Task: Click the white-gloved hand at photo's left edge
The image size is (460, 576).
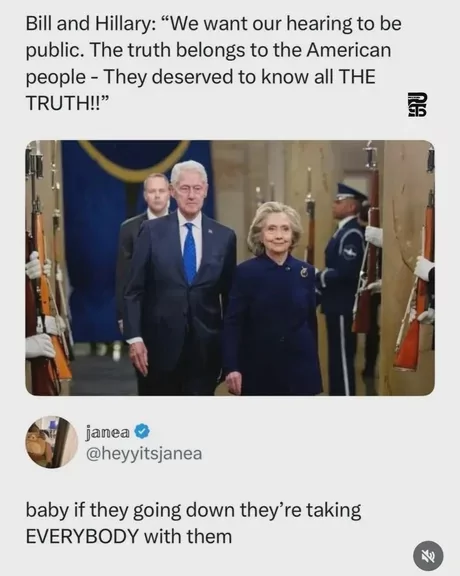Action: [x=40, y=345]
